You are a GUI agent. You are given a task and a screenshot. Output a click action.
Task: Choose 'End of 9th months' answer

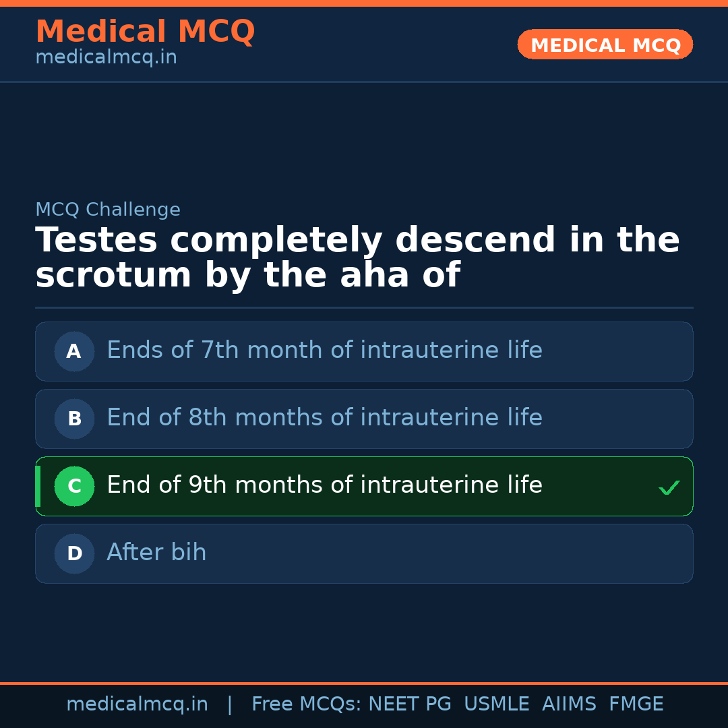click(324, 485)
